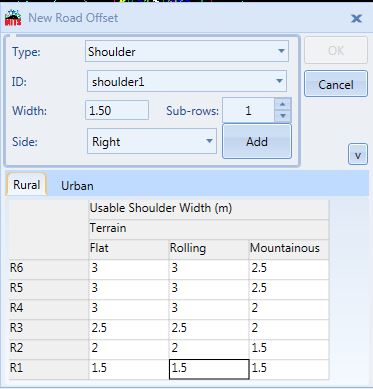Viewport: 373px width, 389px height.
Task: Select the R4 Mountainous cell with 2
Action: click(289, 310)
